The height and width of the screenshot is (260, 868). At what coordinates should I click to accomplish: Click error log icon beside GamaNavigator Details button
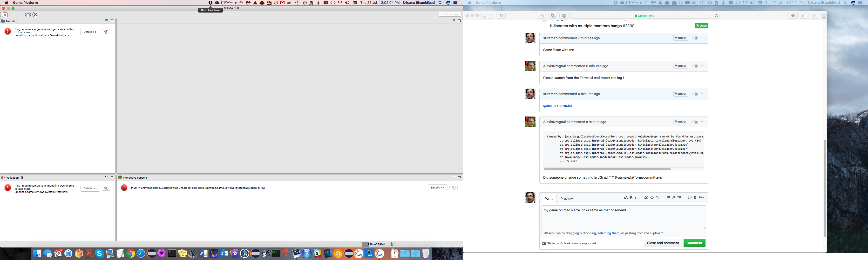pos(106,32)
